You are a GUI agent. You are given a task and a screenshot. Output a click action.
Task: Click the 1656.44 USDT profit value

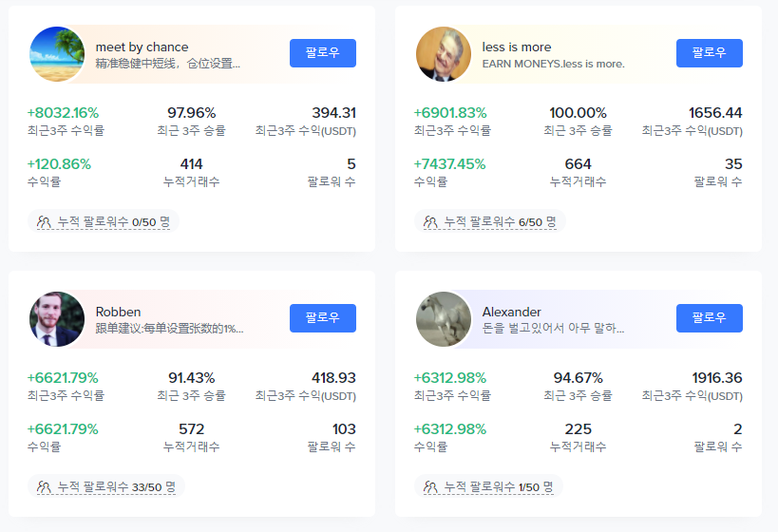(715, 113)
